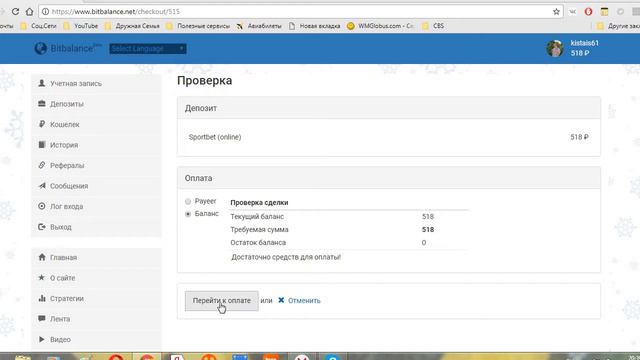Select the Баланс payment radio button

pos(188,214)
